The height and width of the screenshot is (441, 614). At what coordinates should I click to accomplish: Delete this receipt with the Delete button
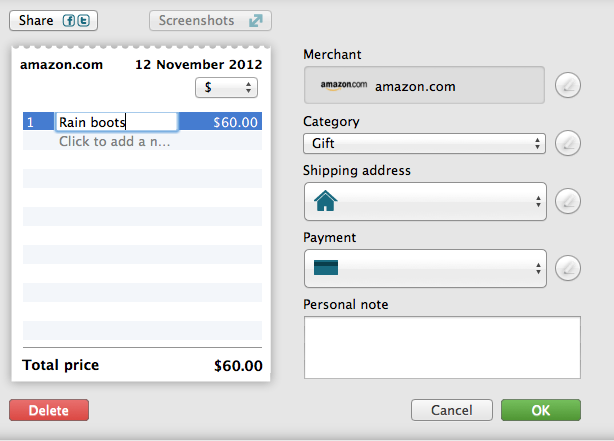point(49,410)
